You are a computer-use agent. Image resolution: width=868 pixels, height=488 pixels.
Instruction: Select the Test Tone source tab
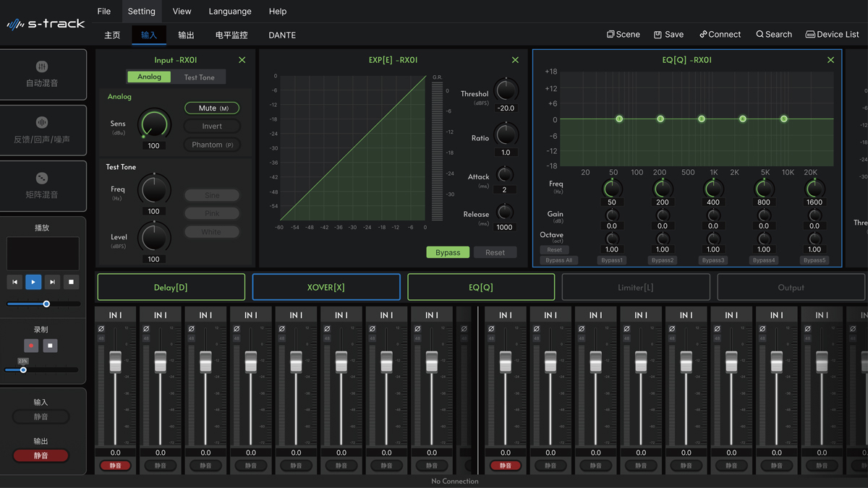click(199, 77)
